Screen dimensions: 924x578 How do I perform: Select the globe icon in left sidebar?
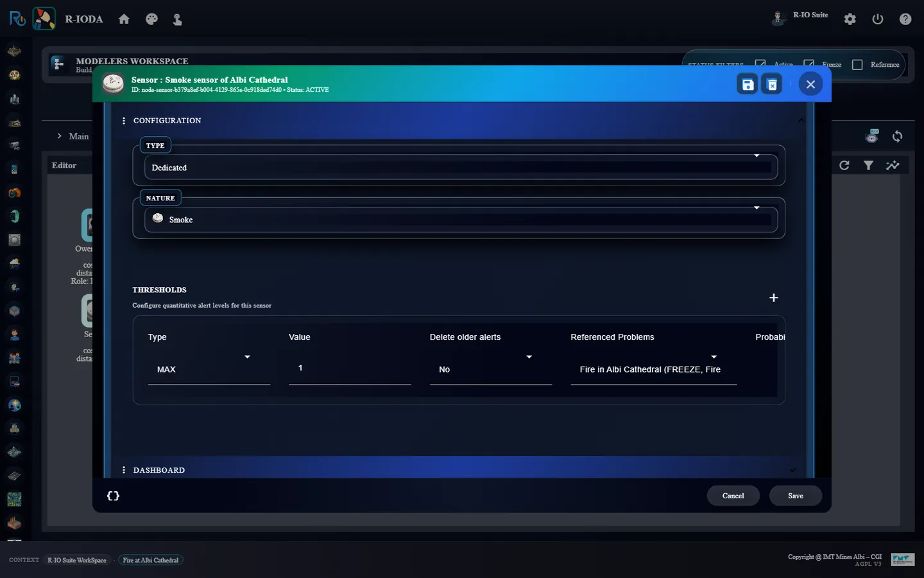click(x=14, y=405)
